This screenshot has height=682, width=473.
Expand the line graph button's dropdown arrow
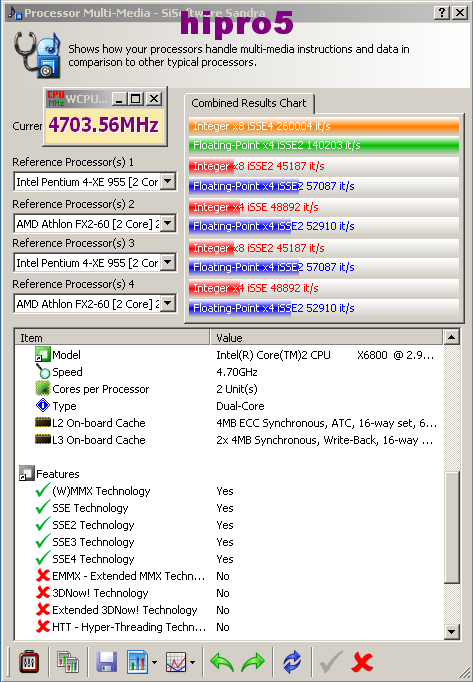click(192, 662)
